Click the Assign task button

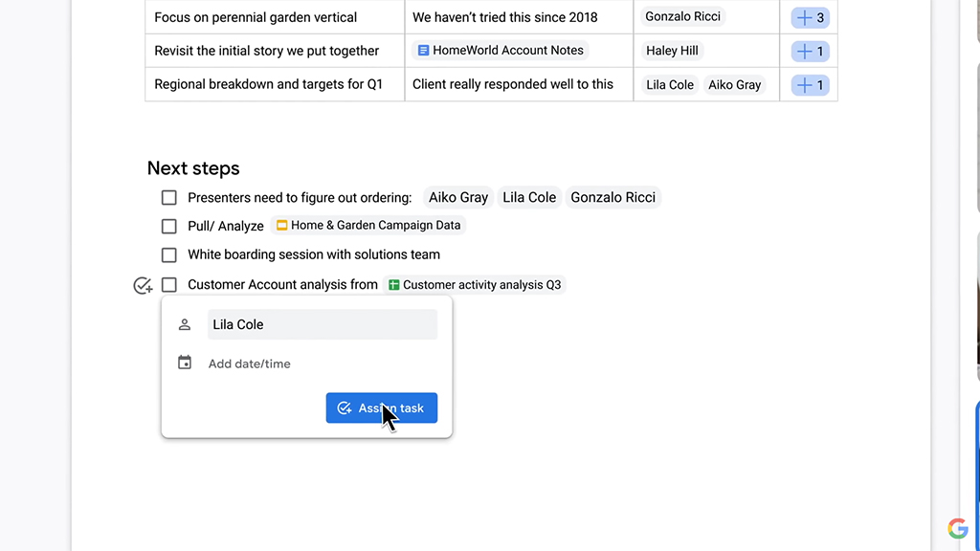point(381,408)
